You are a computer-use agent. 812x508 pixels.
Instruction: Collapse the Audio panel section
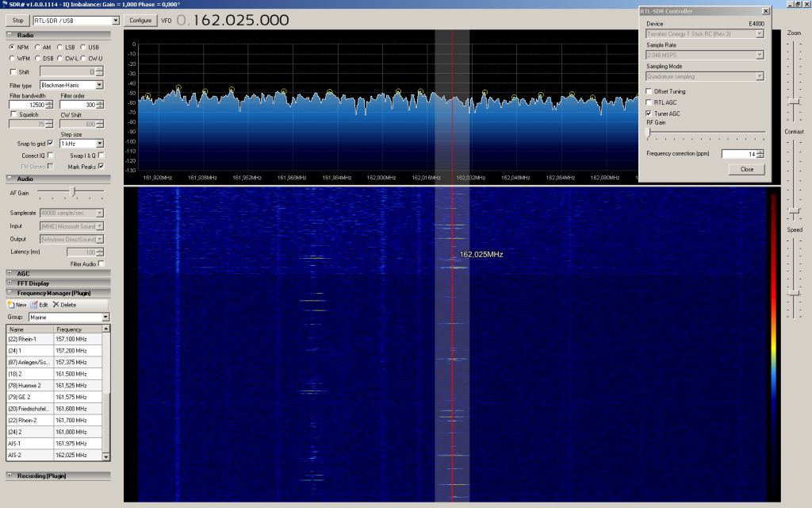point(10,179)
